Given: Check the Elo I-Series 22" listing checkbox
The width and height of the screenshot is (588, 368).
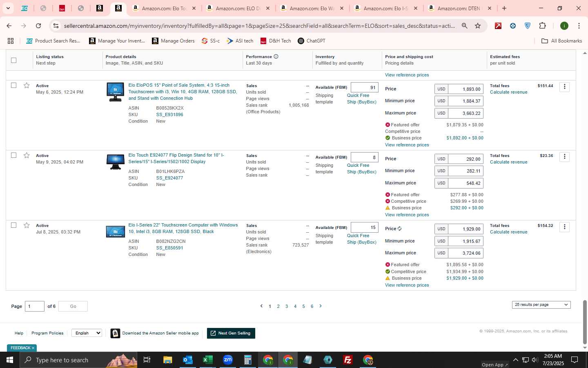Looking at the screenshot, I should (x=13, y=225).
